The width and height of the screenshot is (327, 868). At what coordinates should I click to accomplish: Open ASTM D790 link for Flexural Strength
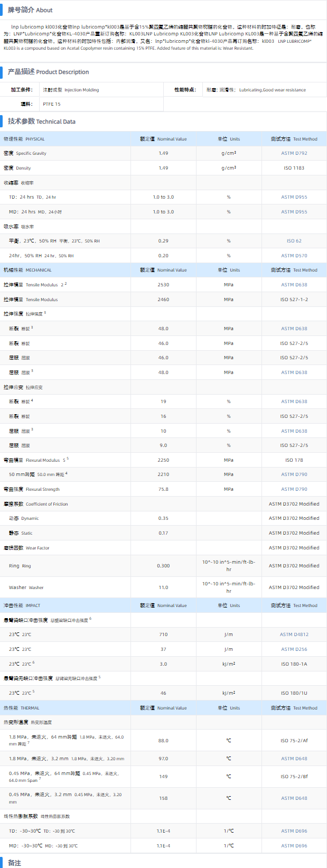click(294, 489)
